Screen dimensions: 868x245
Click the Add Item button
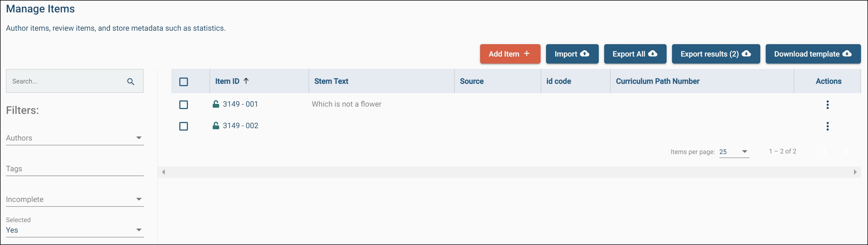pos(510,54)
